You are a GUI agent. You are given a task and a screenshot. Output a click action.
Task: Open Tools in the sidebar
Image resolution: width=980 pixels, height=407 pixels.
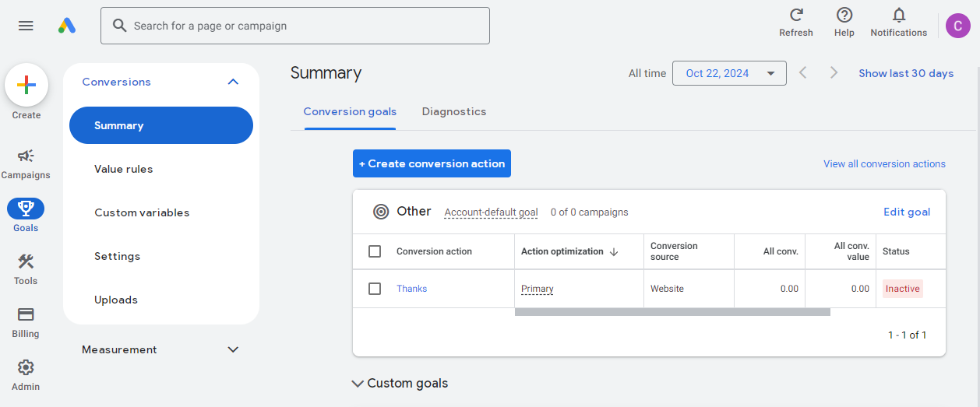coord(26,261)
